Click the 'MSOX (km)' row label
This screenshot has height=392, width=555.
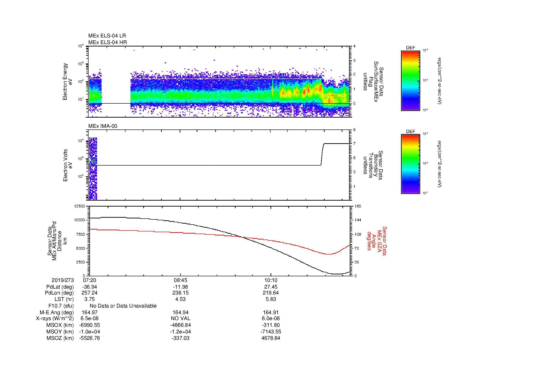click(x=60, y=325)
